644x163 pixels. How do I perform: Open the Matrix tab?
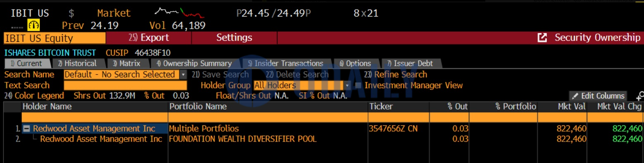(x=126, y=64)
